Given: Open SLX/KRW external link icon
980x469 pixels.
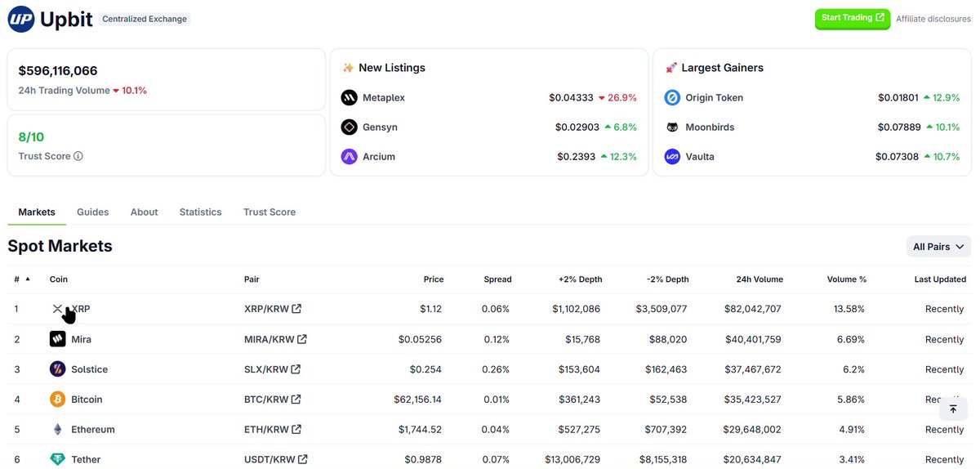Looking at the screenshot, I should click(296, 369).
